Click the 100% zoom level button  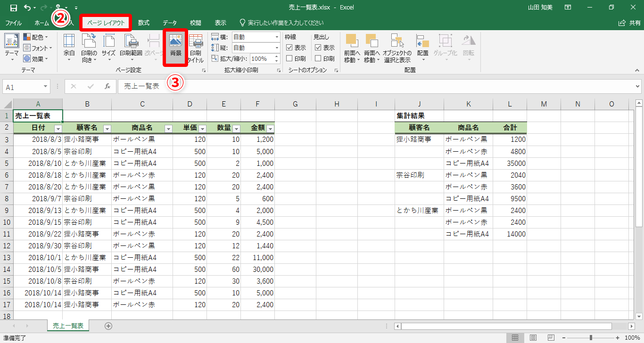(x=631, y=337)
